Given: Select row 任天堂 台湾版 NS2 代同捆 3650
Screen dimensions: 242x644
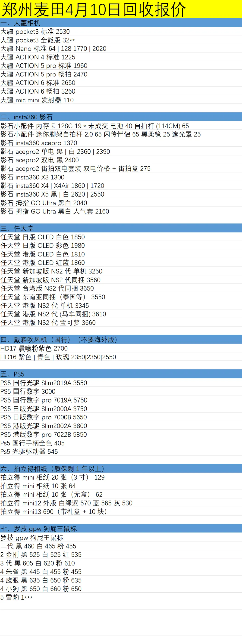Looking at the screenshot, I should [121, 288].
